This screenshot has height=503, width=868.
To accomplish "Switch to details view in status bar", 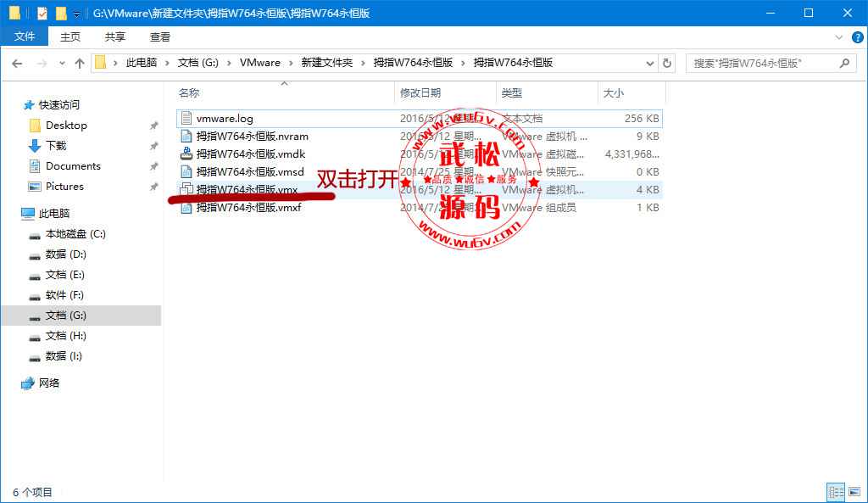I will point(836,492).
